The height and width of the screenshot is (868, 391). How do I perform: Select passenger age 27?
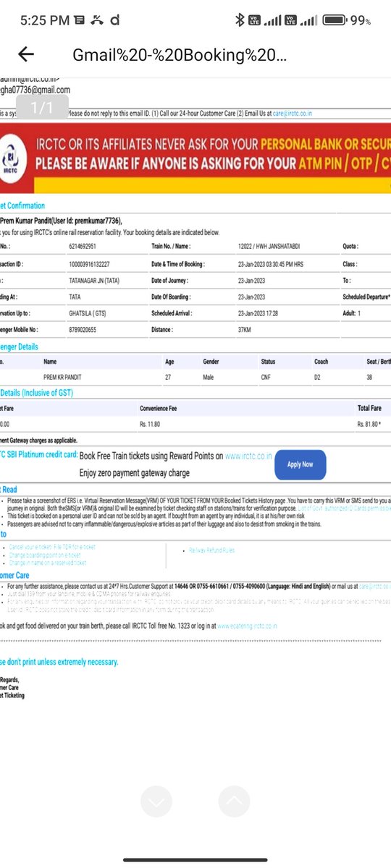169,378
